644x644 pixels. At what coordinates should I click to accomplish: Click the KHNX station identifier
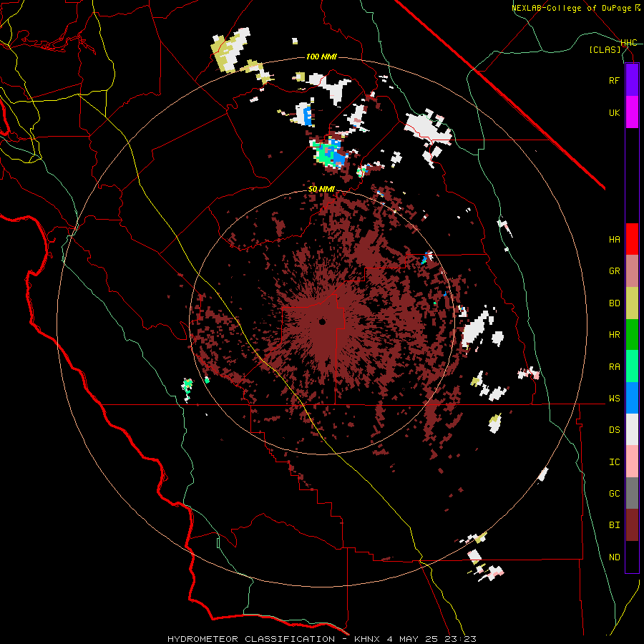tap(368, 639)
